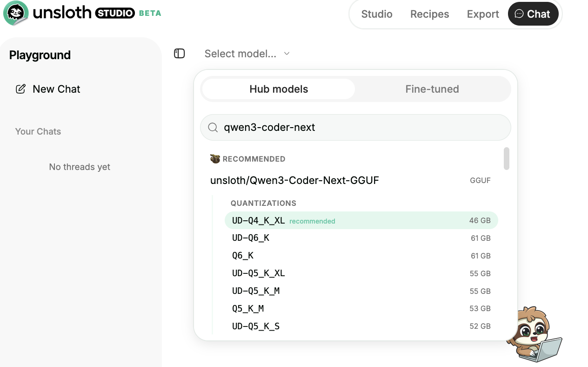588x367 pixels.
Task: Click the model search input field
Action: pyautogui.click(x=363, y=128)
